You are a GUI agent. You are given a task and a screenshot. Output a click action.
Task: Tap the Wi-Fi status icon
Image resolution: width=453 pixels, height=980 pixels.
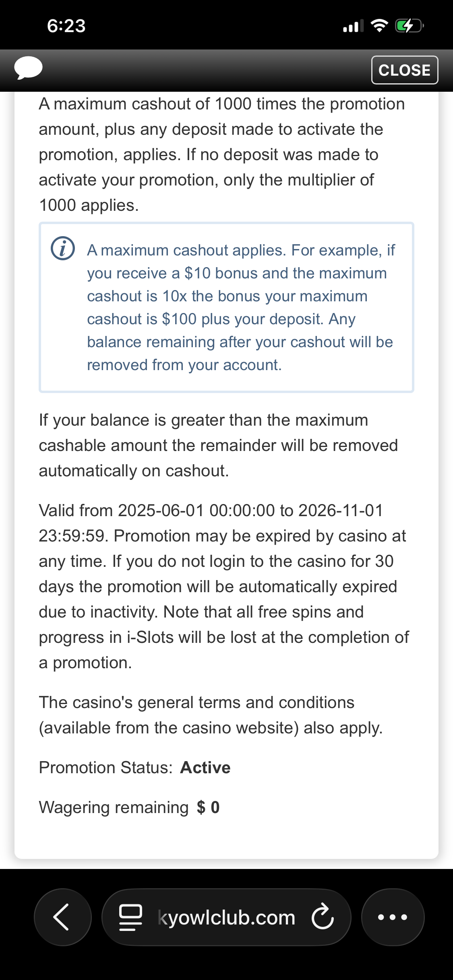pos(379,26)
